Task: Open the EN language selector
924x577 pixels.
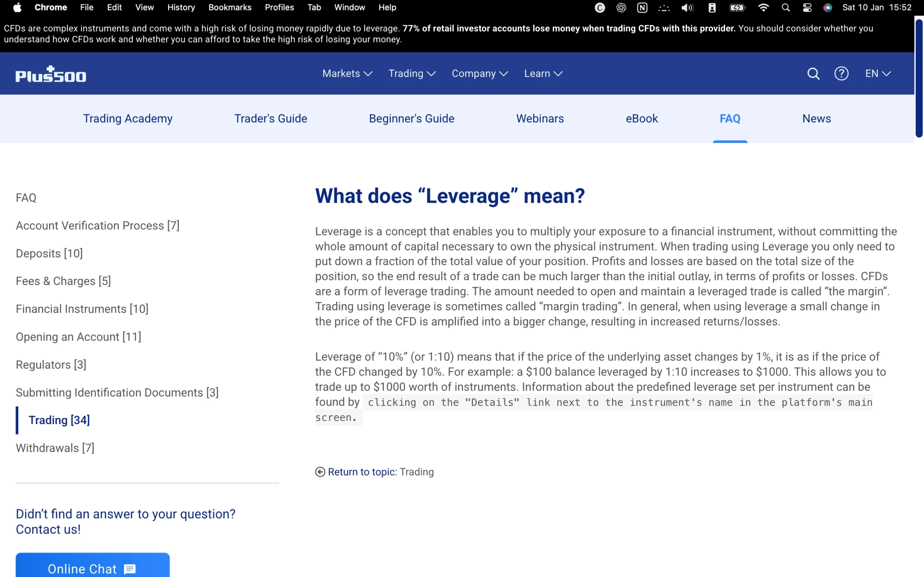Action: point(877,73)
